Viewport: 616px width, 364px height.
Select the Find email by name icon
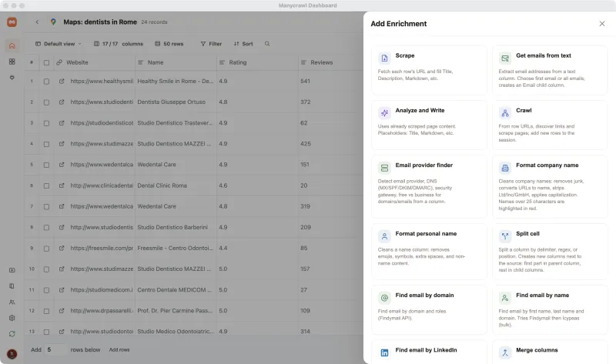[505, 298]
